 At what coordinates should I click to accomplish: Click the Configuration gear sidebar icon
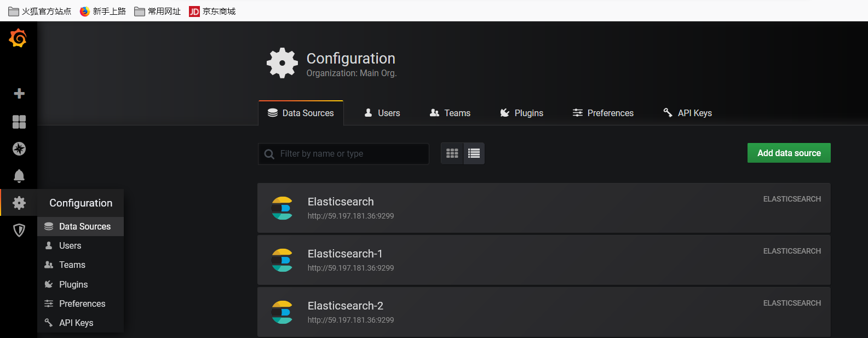(19, 203)
